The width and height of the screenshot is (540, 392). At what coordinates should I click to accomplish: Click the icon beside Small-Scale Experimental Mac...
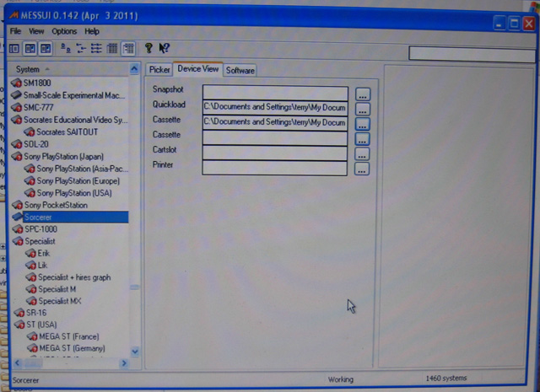point(16,95)
